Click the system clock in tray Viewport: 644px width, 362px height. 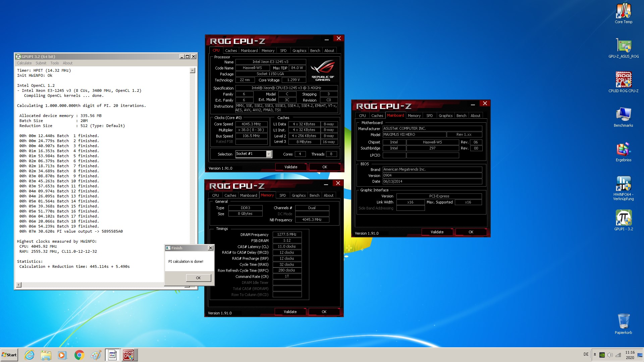coord(630,355)
